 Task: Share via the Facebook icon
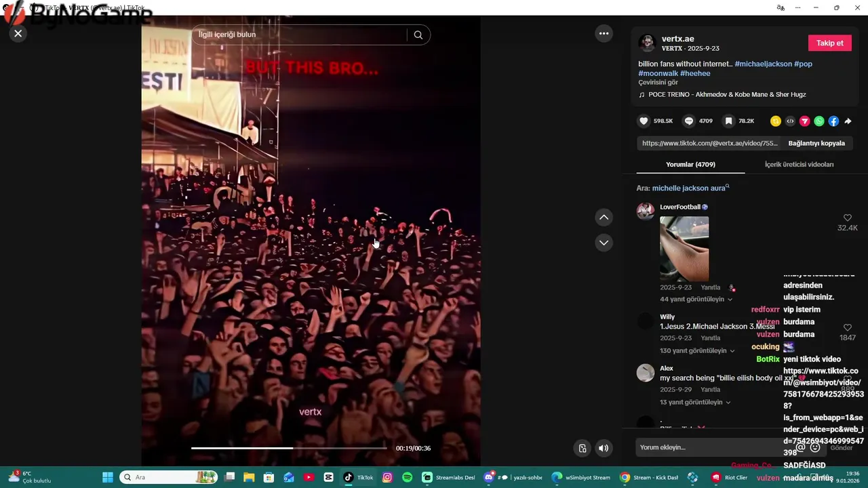pos(833,121)
